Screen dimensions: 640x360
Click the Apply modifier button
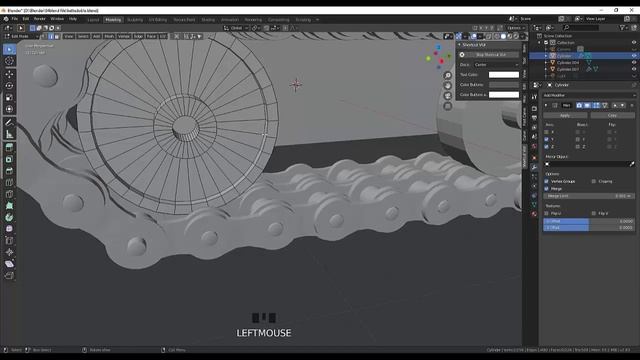[565, 116]
